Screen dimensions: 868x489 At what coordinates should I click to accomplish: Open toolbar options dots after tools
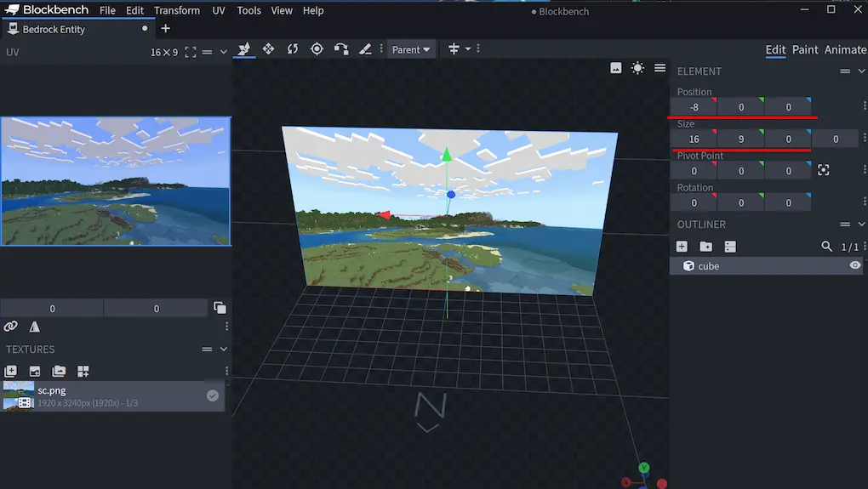(381, 49)
